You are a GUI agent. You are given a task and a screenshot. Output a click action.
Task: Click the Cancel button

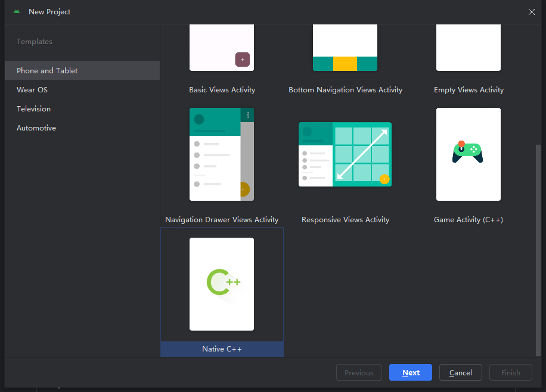[x=460, y=372]
